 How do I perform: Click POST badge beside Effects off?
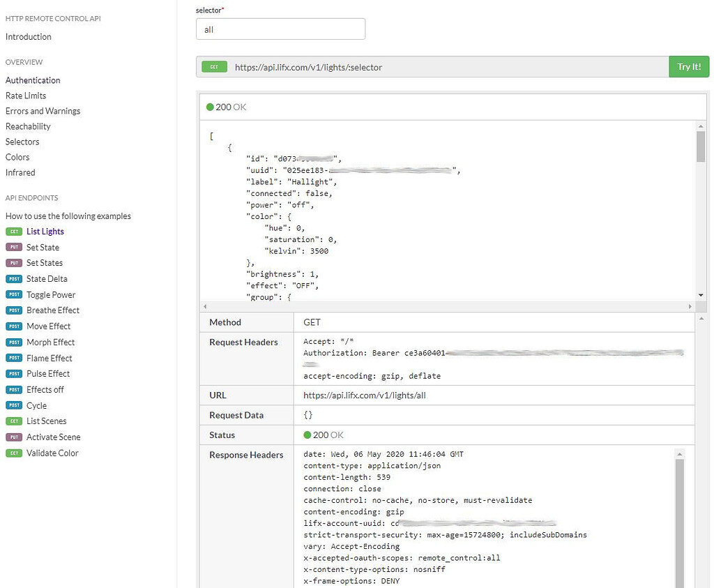point(14,389)
